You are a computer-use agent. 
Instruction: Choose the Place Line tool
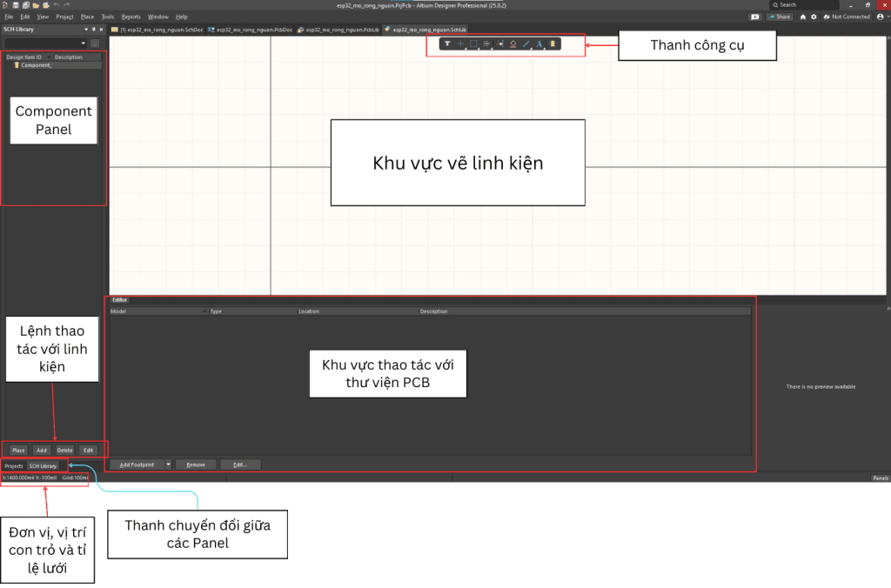[x=526, y=43]
